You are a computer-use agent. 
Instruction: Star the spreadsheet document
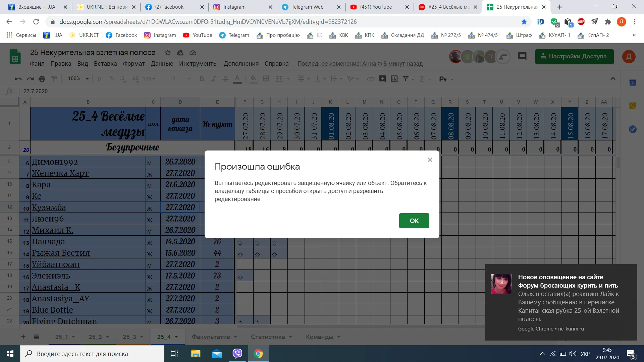coord(168,53)
